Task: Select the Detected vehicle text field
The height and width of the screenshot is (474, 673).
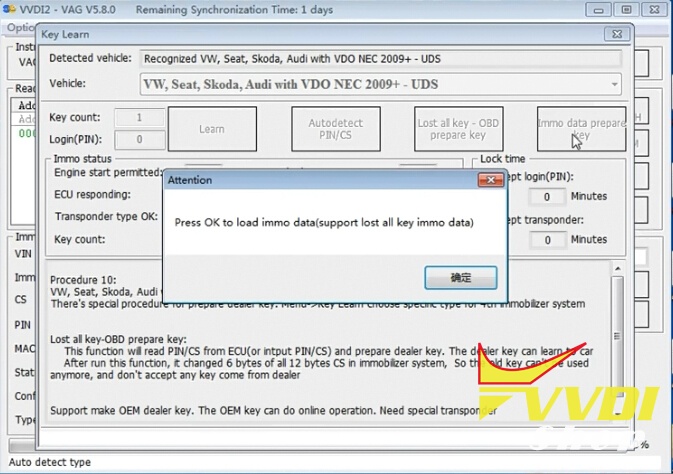Action: 380,59
